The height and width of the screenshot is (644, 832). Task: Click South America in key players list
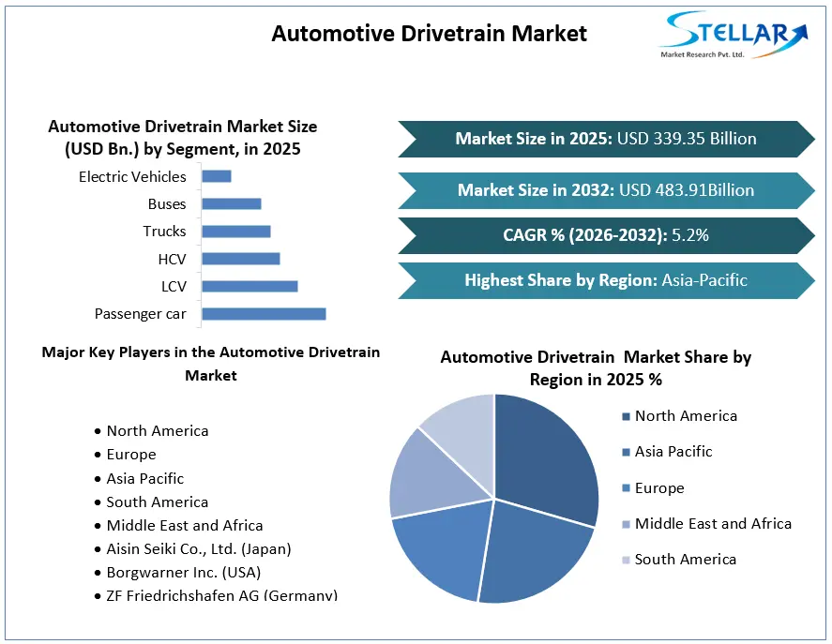point(157,502)
